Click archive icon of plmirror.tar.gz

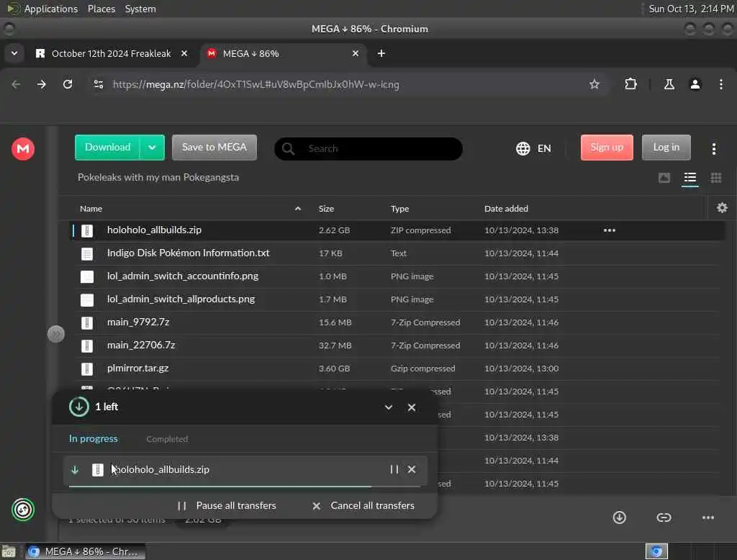[87, 369]
